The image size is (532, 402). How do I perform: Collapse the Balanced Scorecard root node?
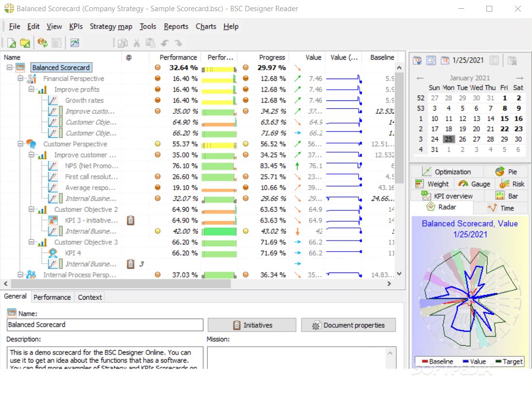click(x=10, y=67)
